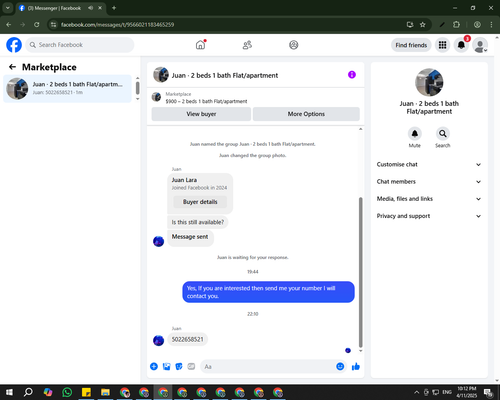The image size is (500, 400).
Task: Select the Juan 2 beds conversation in list
Action: click(67, 88)
